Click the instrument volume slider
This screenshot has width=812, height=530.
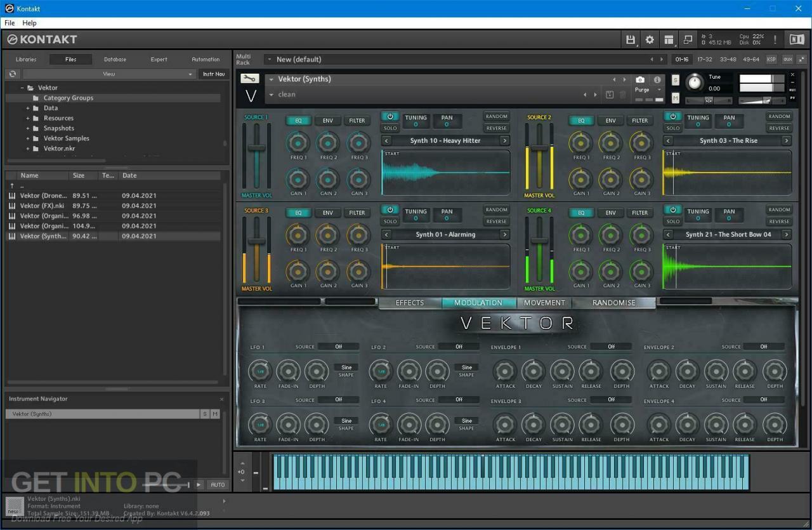tap(762, 100)
